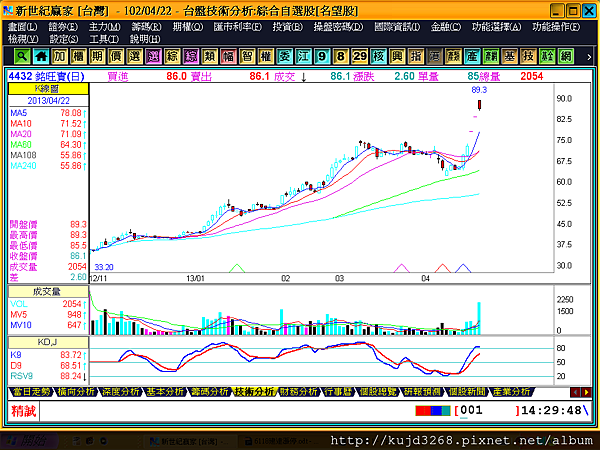Click the K線圖 panel header
This screenshot has height=450, width=600.
point(48,89)
